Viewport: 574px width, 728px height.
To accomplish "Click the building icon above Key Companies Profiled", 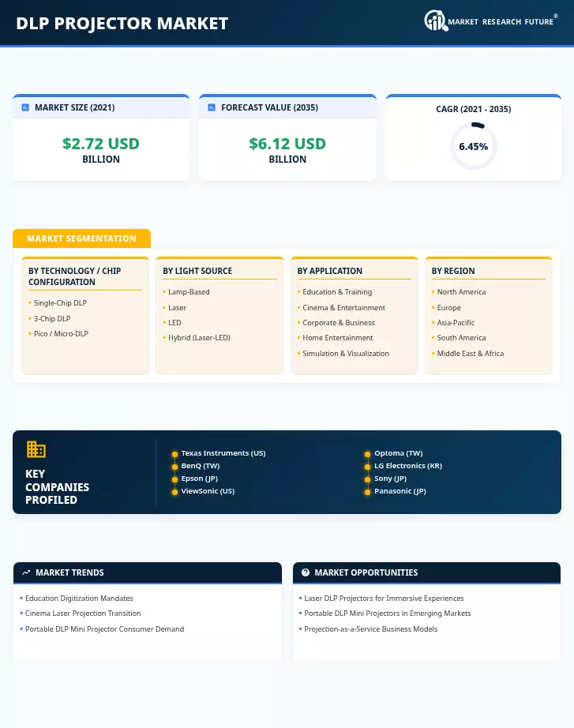I will click(36, 449).
